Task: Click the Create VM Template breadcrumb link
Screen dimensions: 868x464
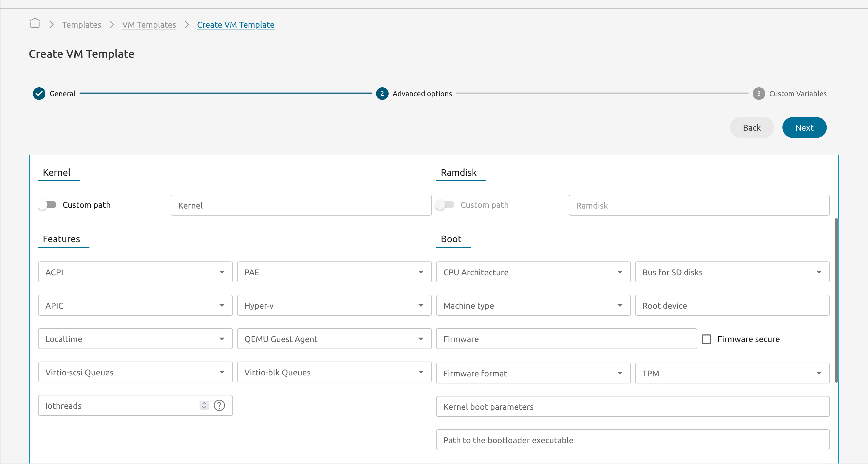Action: click(x=236, y=25)
